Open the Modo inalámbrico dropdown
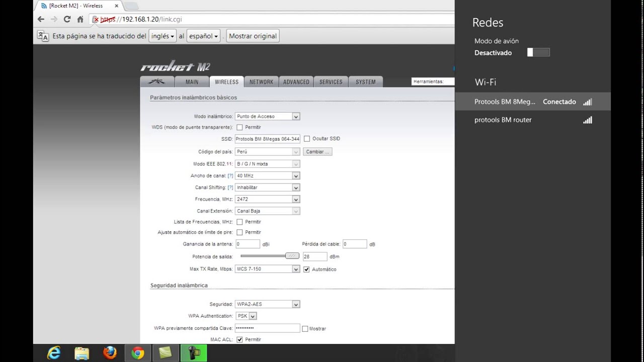The width and height of the screenshot is (644, 362). coord(268,116)
